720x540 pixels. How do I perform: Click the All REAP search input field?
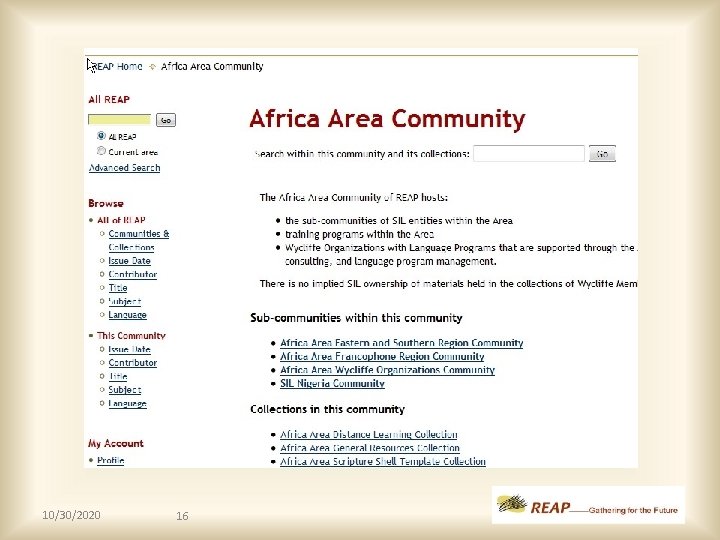click(x=119, y=120)
